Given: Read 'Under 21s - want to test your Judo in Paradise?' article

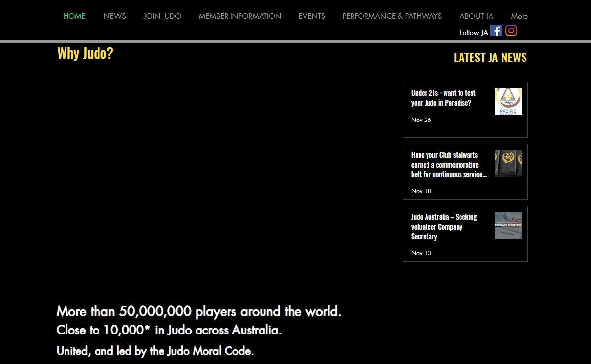Looking at the screenshot, I should click(443, 98).
